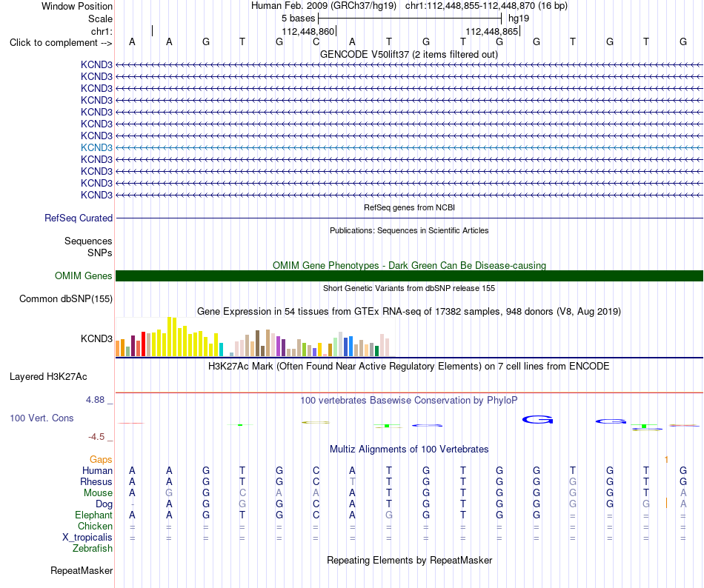Click the '100 Vert. Cons' track label

pos(41,418)
